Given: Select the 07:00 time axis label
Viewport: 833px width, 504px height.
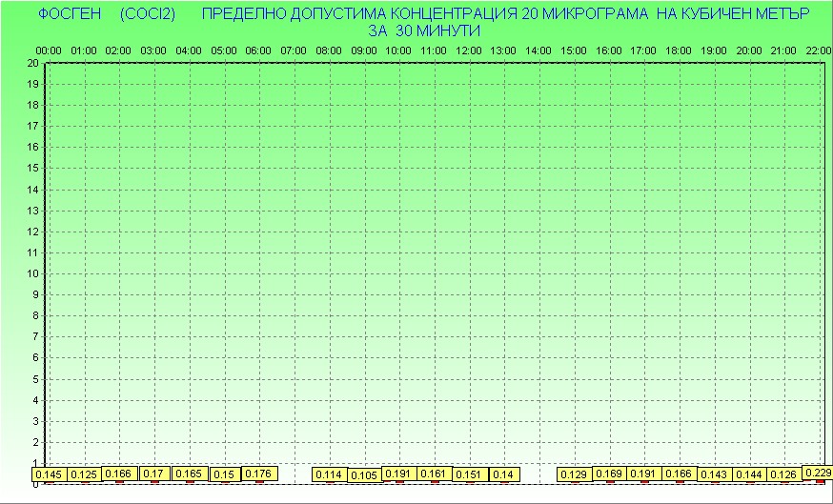Looking at the screenshot, I should (x=294, y=51).
